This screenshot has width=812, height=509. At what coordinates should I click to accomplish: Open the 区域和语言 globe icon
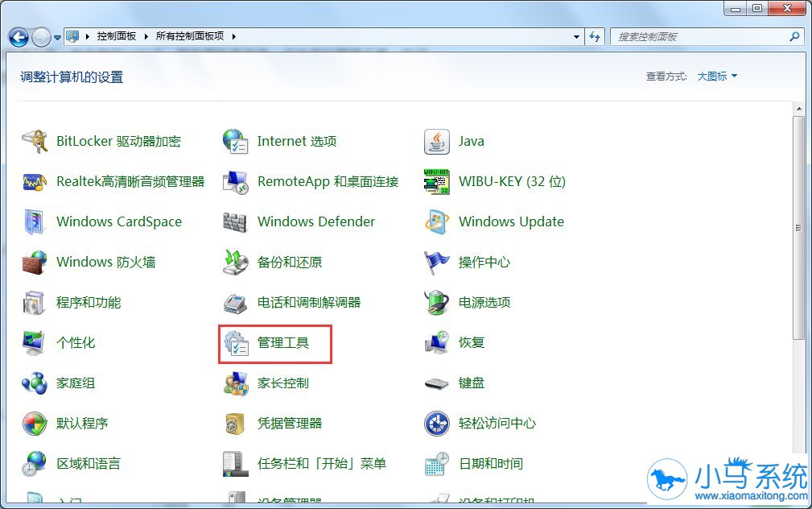pos(35,464)
